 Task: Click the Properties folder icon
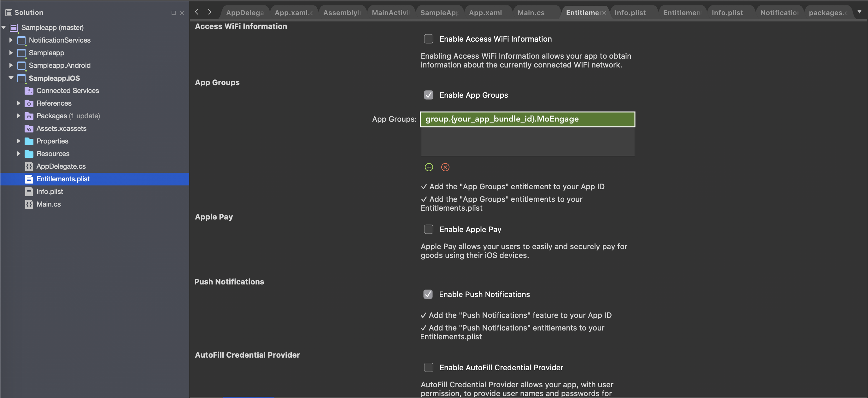(x=29, y=141)
